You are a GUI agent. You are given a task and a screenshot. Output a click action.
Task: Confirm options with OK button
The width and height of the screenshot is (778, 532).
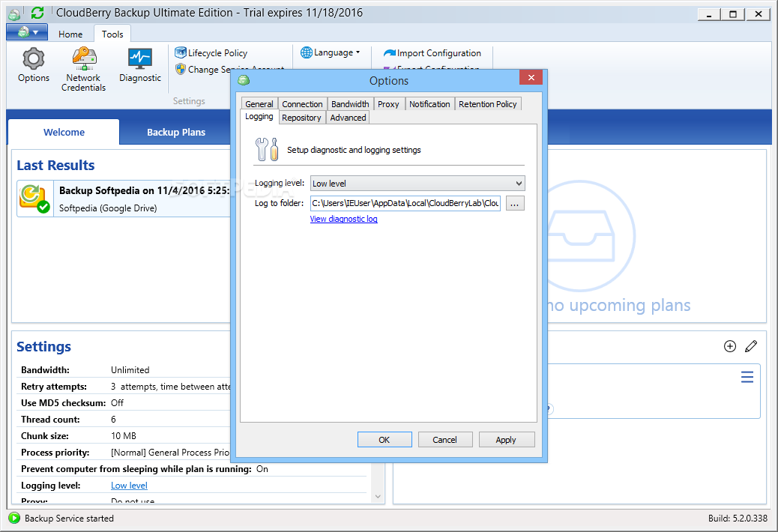[x=385, y=439]
